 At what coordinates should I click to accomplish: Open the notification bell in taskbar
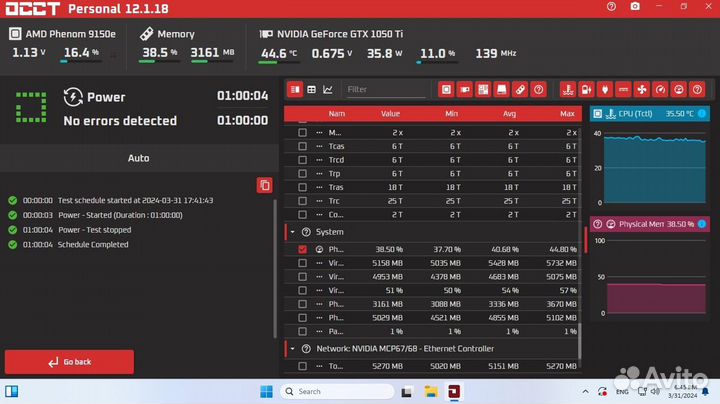(x=706, y=392)
